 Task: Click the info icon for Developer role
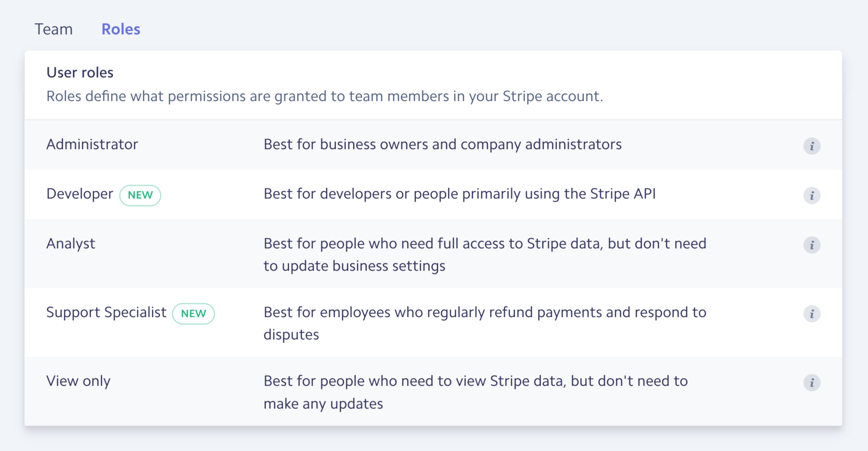[x=812, y=195]
